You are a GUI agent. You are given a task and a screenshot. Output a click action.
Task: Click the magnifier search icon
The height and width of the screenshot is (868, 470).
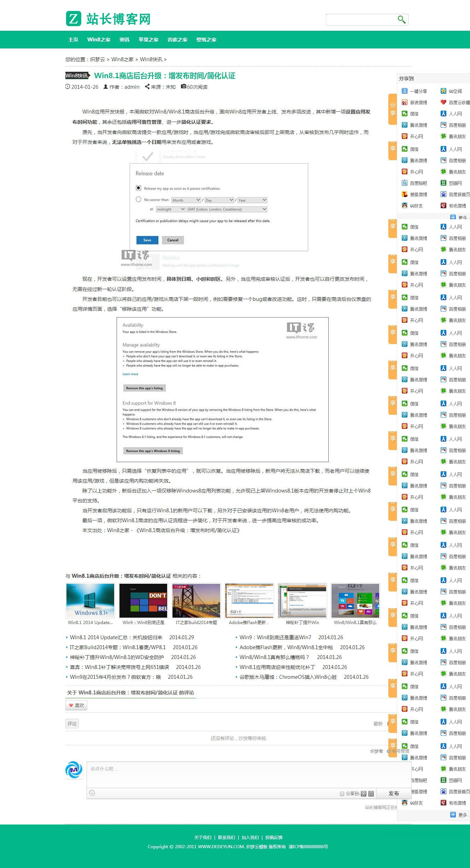click(401, 20)
